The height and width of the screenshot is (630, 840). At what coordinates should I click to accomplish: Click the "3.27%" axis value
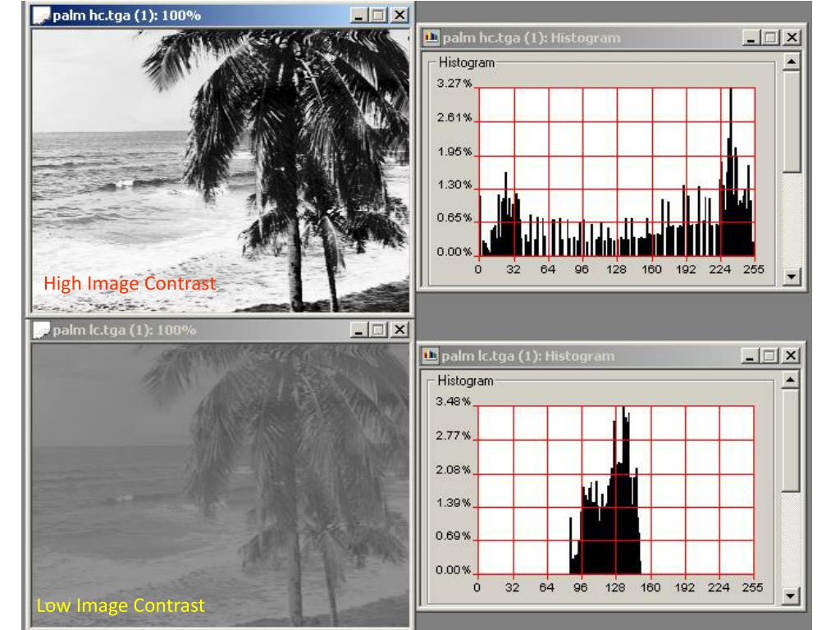(454, 84)
